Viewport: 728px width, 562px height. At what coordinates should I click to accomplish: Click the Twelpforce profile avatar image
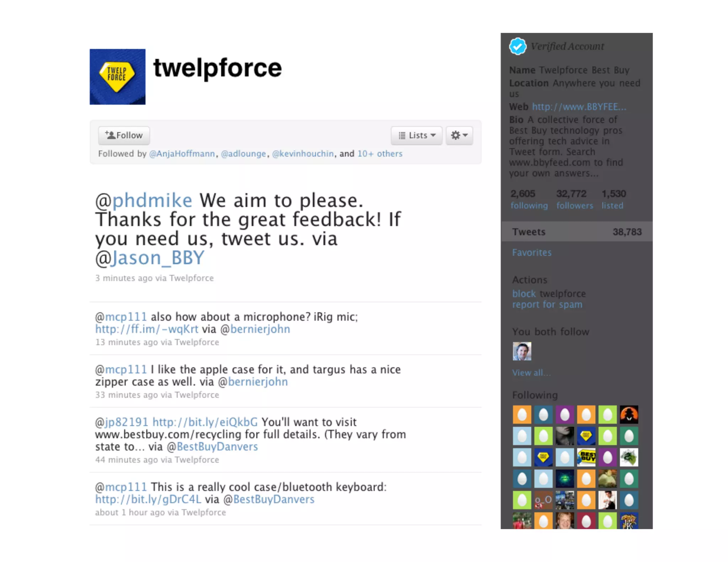tap(117, 77)
